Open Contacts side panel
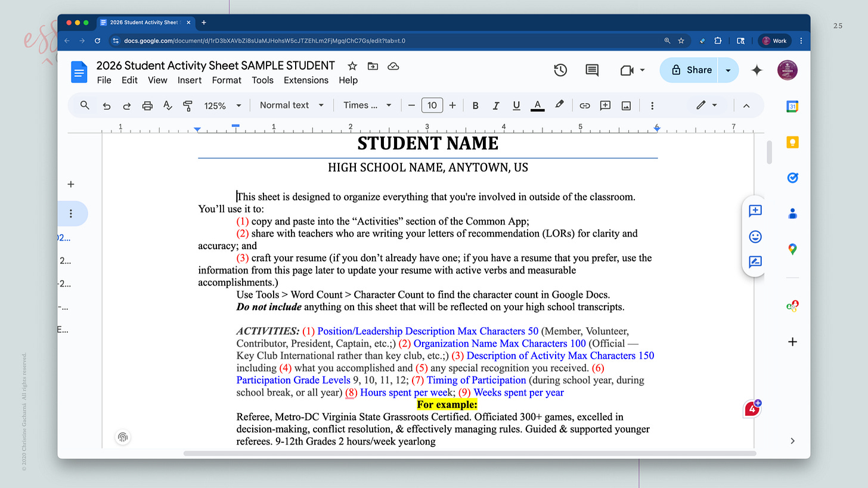Screen dimensions: 868x488 pyautogui.click(x=792, y=213)
